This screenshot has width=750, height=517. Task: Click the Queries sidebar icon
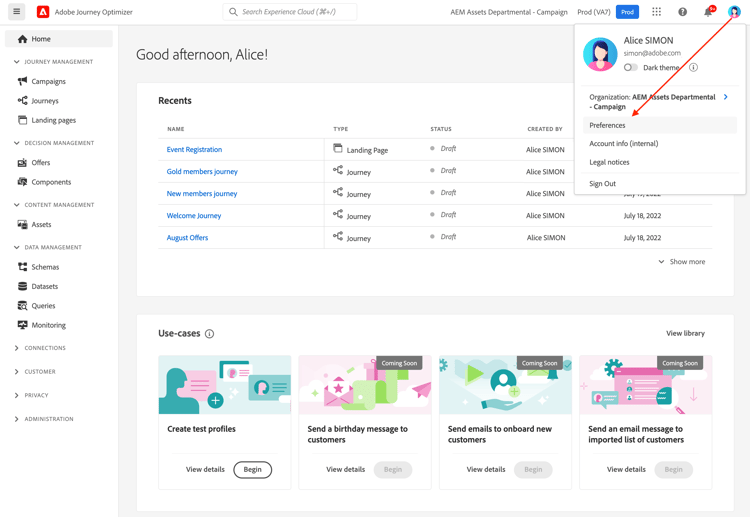pos(22,306)
